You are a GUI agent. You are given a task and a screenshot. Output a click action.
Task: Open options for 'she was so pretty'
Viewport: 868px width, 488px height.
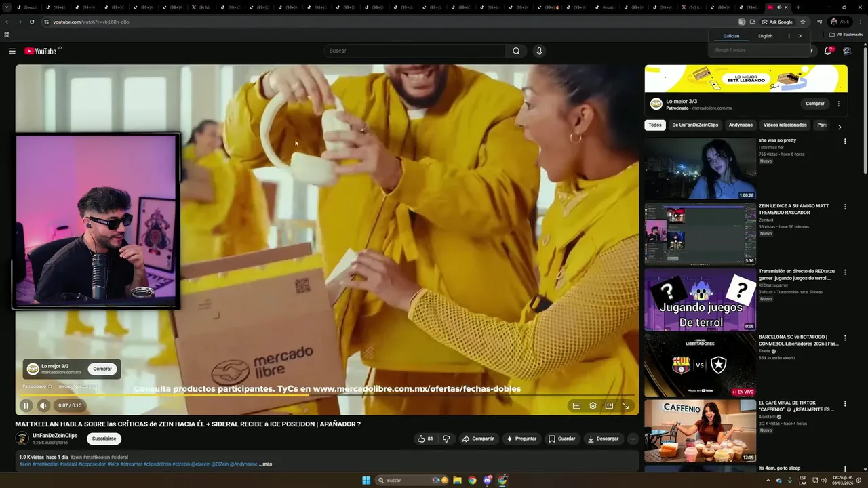coord(845,141)
